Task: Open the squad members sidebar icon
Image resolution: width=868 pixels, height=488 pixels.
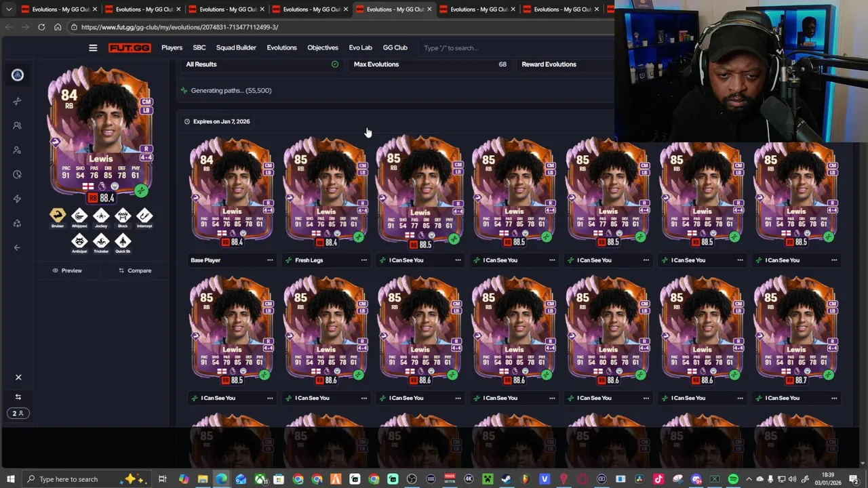Action: click(18, 125)
